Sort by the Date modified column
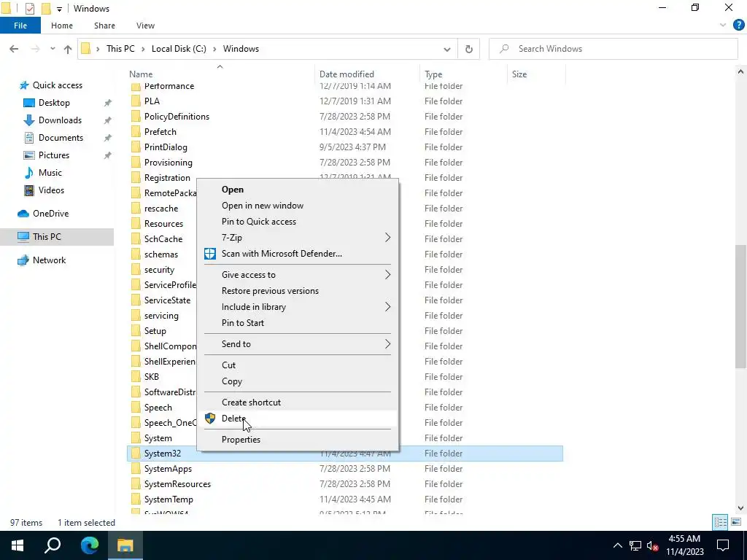The width and height of the screenshot is (747, 560). [x=347, y=74]
